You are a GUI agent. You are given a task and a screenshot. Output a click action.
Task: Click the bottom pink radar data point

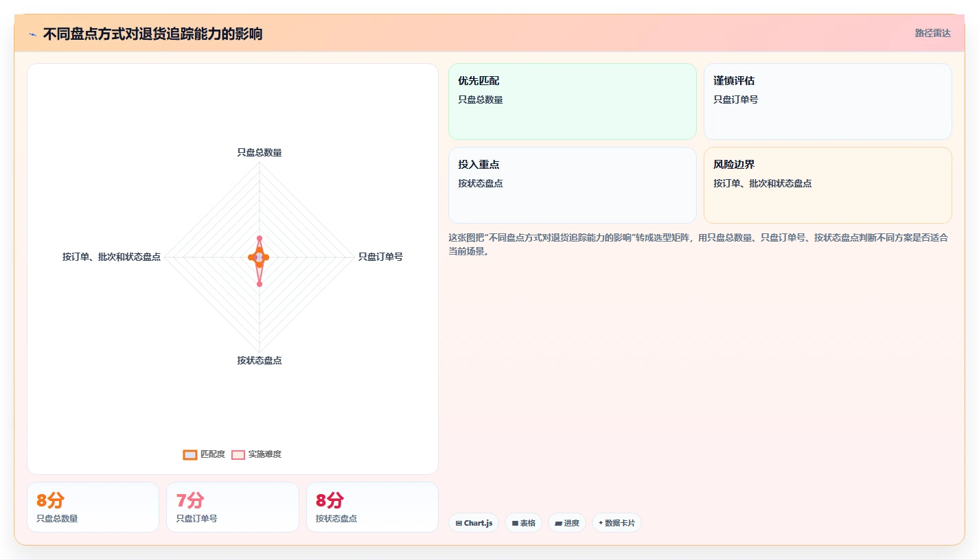pyautogui.click(x=260, y=283)
